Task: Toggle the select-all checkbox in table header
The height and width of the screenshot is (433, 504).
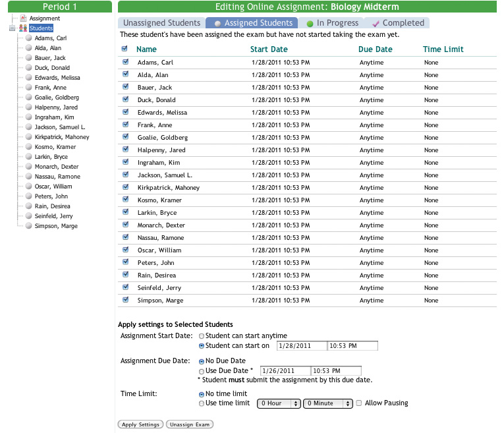Action: pos(125,49)
